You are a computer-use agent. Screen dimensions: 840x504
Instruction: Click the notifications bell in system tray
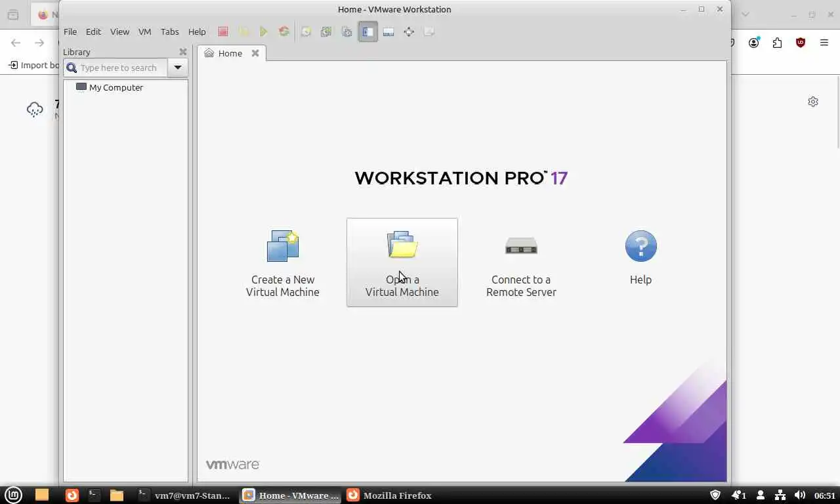pos(739,495)
